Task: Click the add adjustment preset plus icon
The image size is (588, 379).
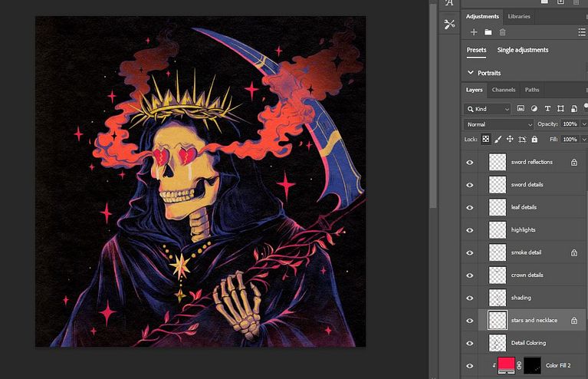Action: click(x=474, y=32)
